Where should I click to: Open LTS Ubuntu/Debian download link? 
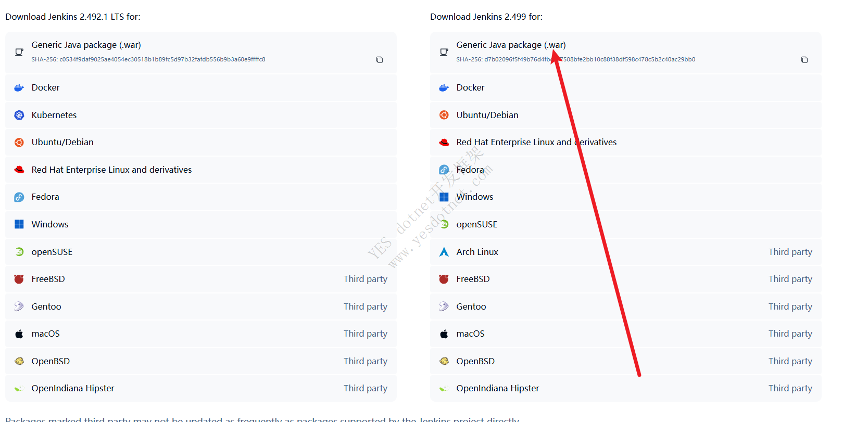click(201, 142)
